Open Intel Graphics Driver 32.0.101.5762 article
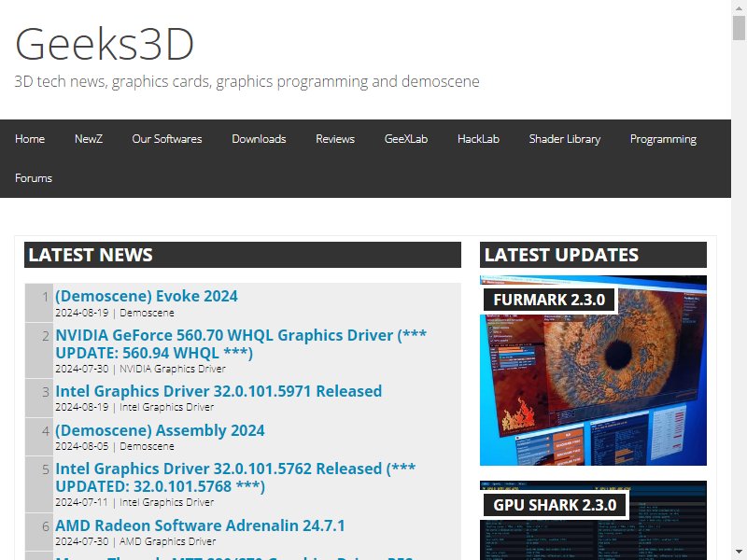 tap(235, 477)
